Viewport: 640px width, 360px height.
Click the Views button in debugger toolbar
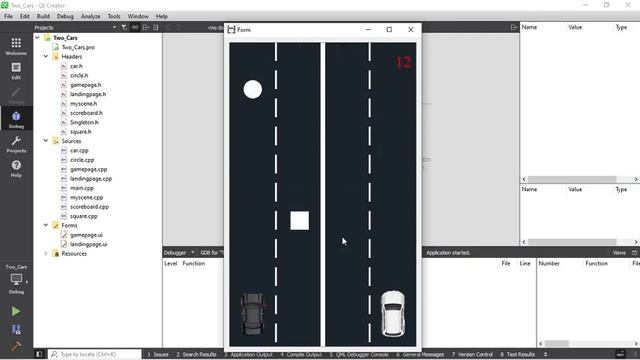click(619, 253)
